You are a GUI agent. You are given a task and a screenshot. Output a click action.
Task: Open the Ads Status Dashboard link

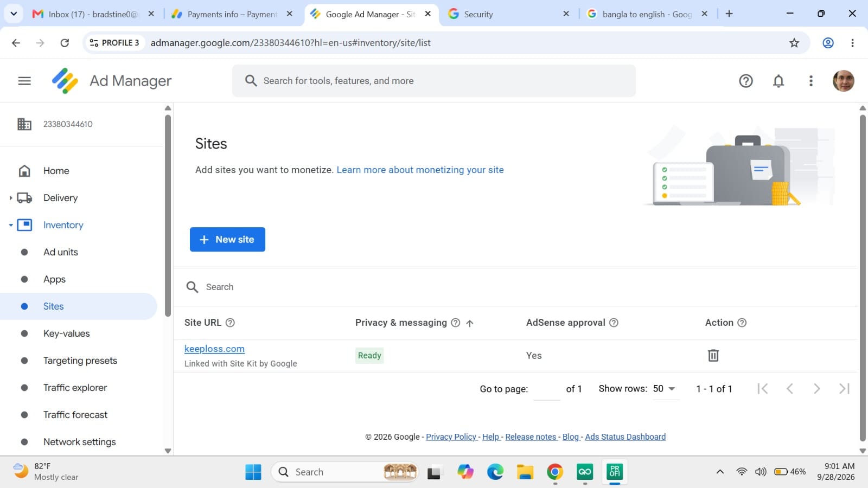[625, 436]
